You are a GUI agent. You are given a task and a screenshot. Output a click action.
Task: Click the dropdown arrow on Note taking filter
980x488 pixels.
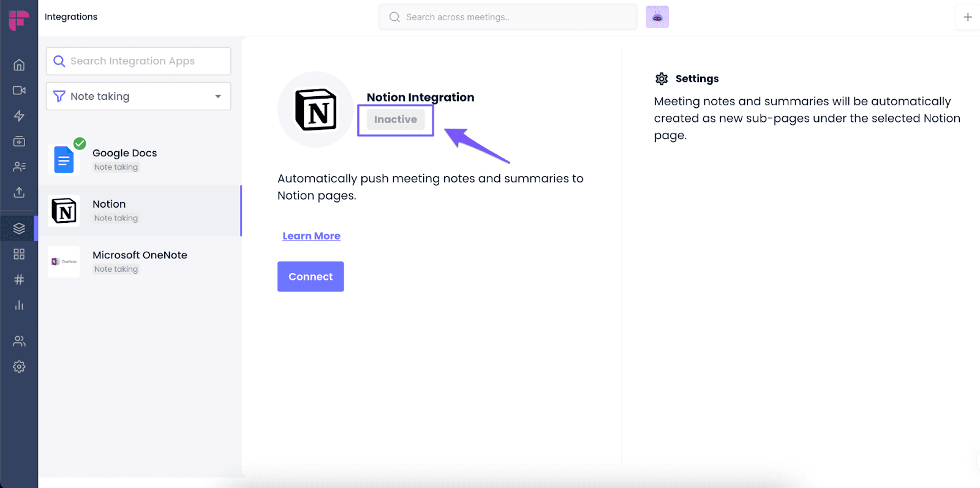point(218,97)
